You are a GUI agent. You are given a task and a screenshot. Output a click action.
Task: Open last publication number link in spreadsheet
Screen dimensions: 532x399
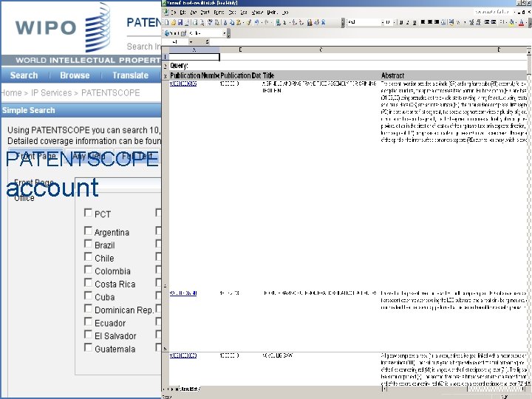(x=183, y=355)
